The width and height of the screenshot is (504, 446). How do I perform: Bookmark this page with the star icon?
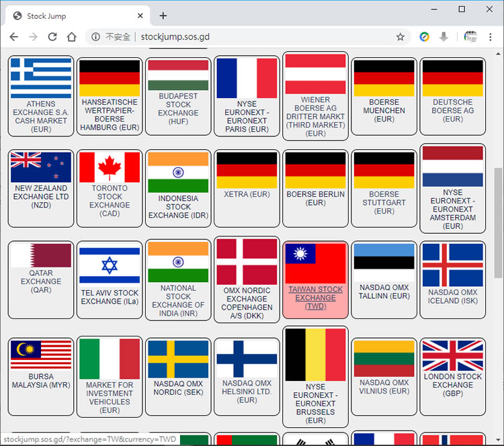pos(401,37)
